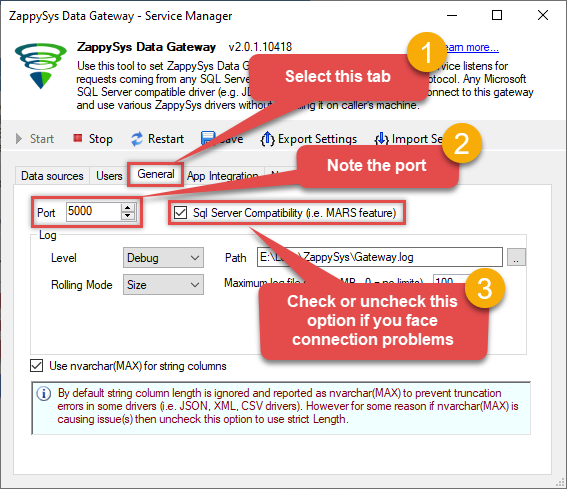Click the info icon in the nvarchar note

click(x=44, y=393)
